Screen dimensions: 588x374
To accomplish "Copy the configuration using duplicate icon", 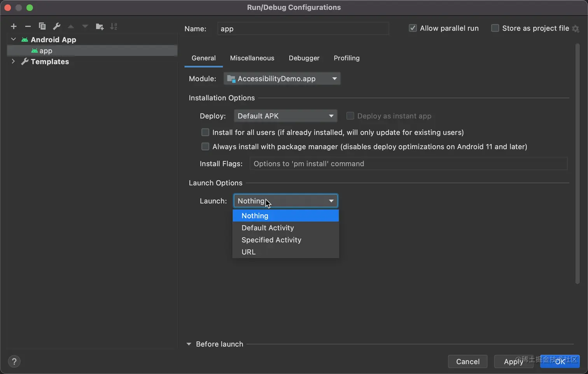I will [x=42, y=26].
